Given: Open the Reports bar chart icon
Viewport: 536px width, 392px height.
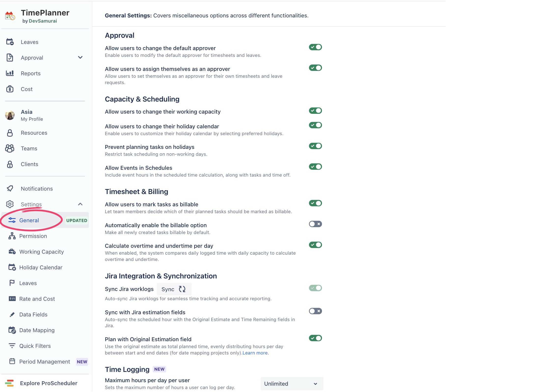Looking at the screenshot, I should (10, 73).
